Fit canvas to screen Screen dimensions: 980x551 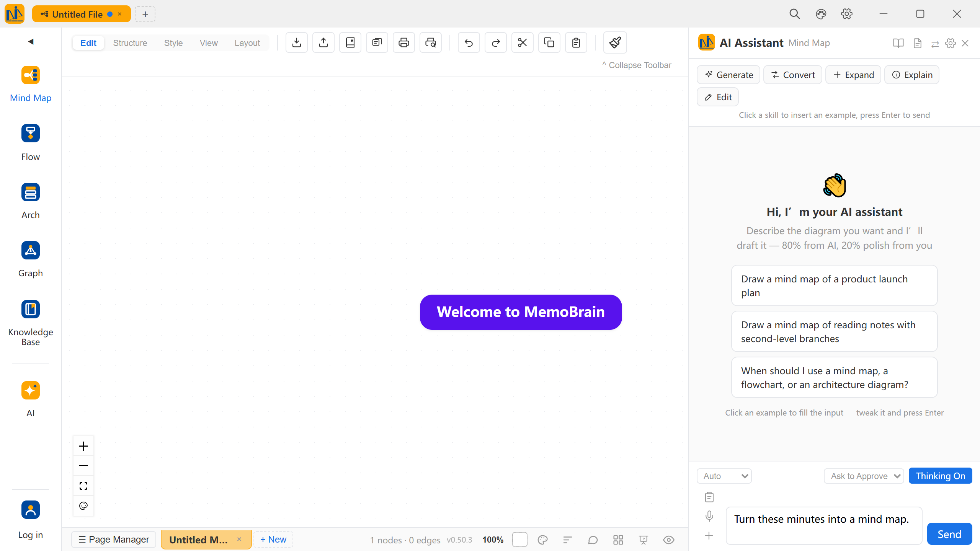pyautogui.click(x=83, y=486)
